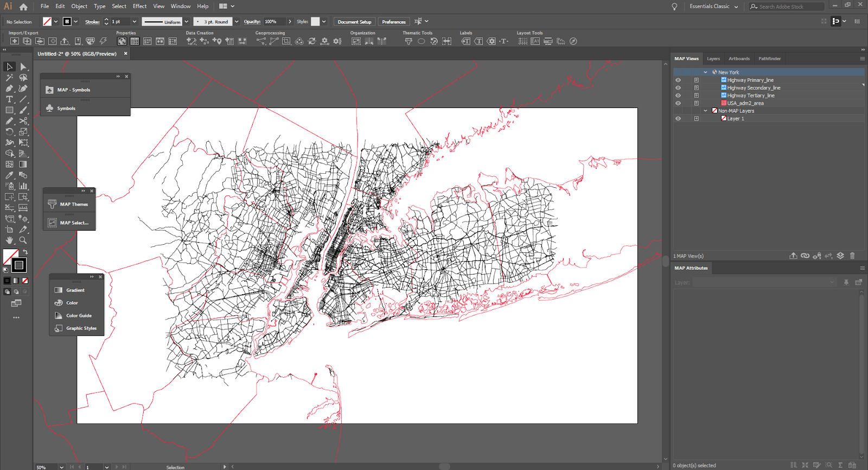Select the Lasso tool
The image size is (868, 470).
coord(23,78)
